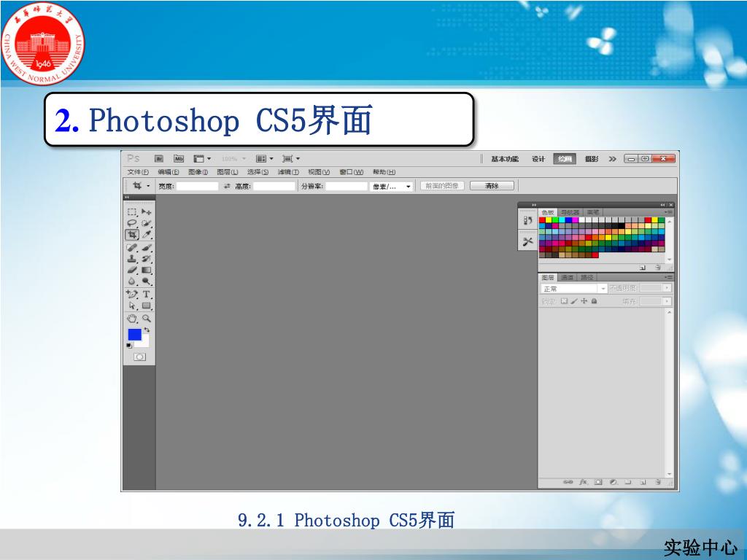Image resolution: width=747 pixels, height=560 pixels.
Task: Select the Spot Healing Brush tool
Action: click(132, 248)
